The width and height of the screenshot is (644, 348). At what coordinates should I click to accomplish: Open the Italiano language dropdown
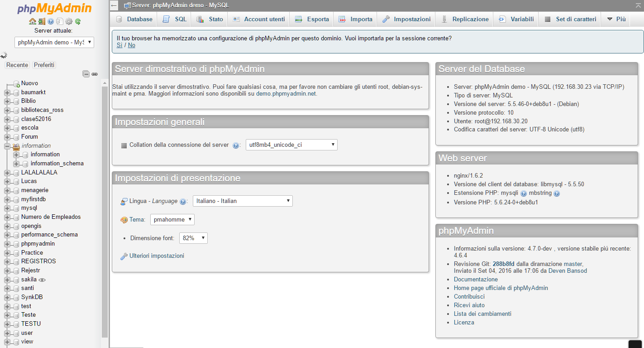click(243, 201)
